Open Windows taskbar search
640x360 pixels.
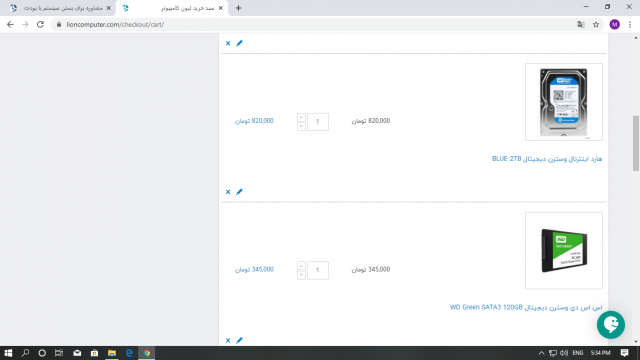click(x=25, y=353)
